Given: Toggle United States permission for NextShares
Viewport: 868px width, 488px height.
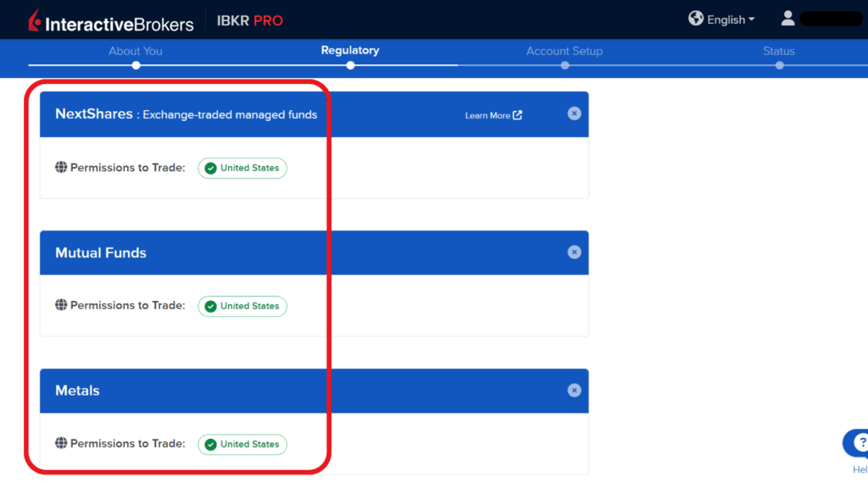Looking at the screenshot, I should pos(242,168).
